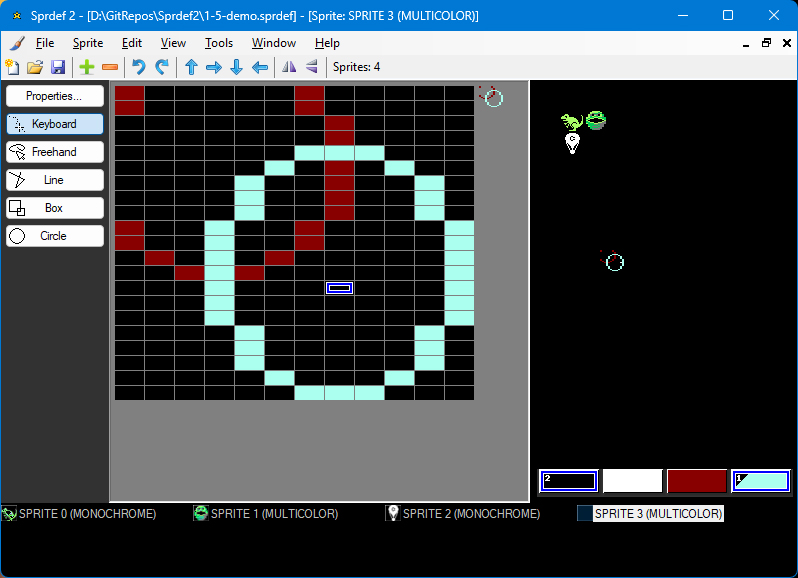
Task: Maximize the Sprdef 2 window
Action: point(728,15)
